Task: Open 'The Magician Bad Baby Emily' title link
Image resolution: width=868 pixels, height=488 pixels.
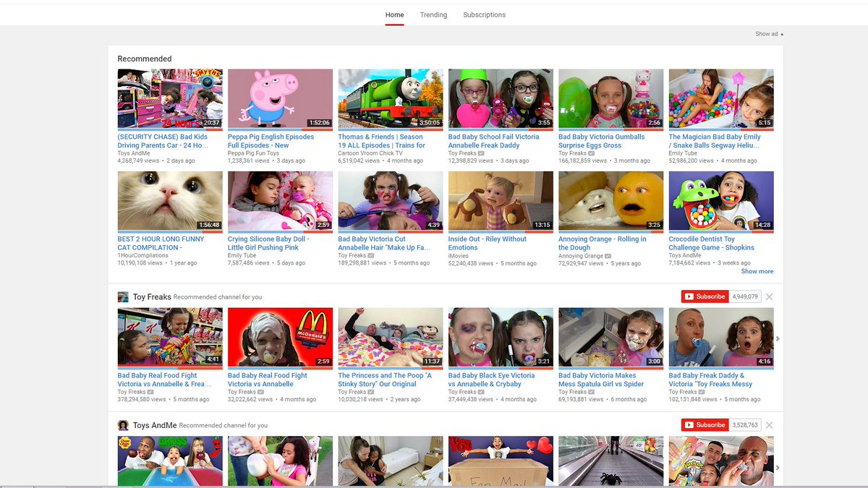Action: [715, 141]
